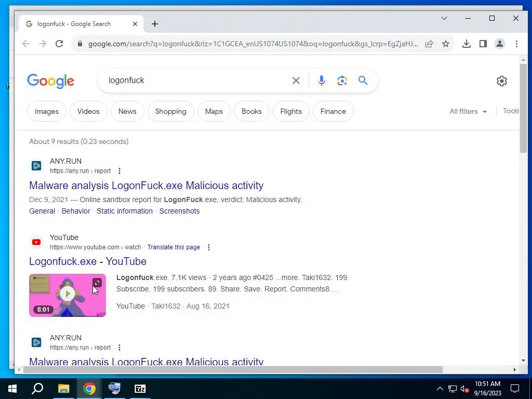Open the General sitelink
This screenshot has height=399, width=532.
(x=42, y=211)
